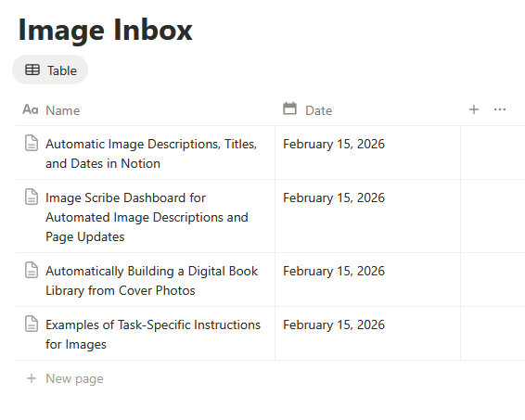
Task: Click the Aa text icon in Name header
Action: tap(31, 109)
